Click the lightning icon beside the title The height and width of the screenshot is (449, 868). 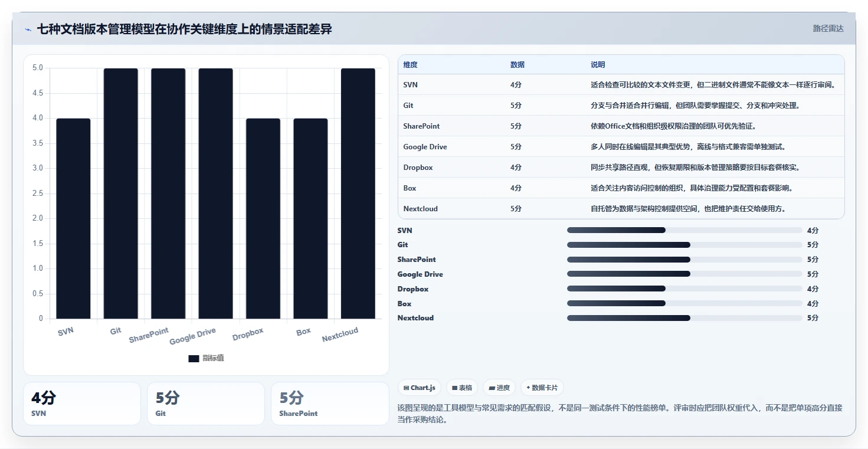click(x=28, y=30)
